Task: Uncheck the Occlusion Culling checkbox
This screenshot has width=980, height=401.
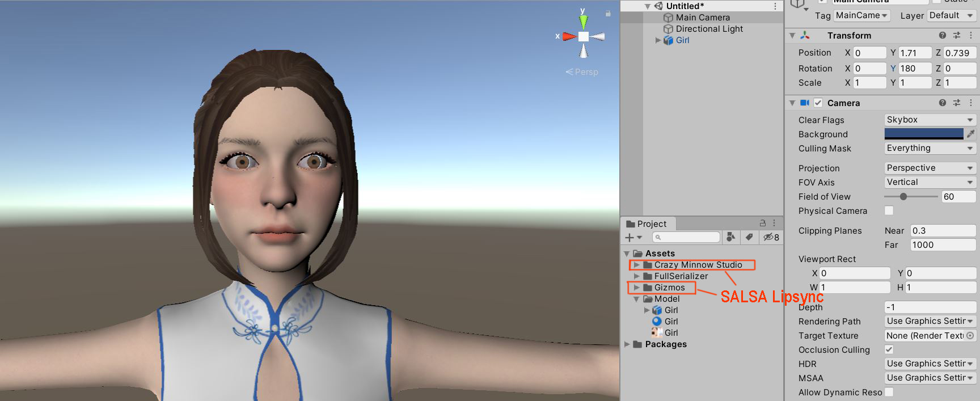Action: [889, 349]
